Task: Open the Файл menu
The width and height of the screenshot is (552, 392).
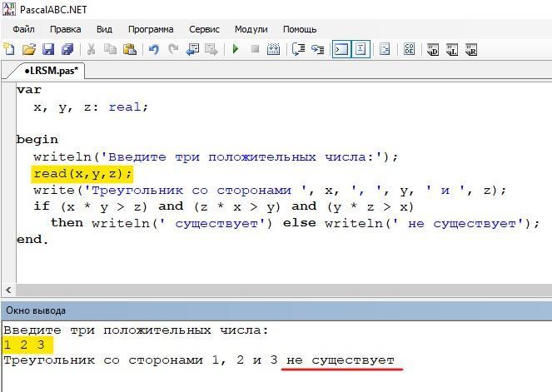Action: (23, 29)
